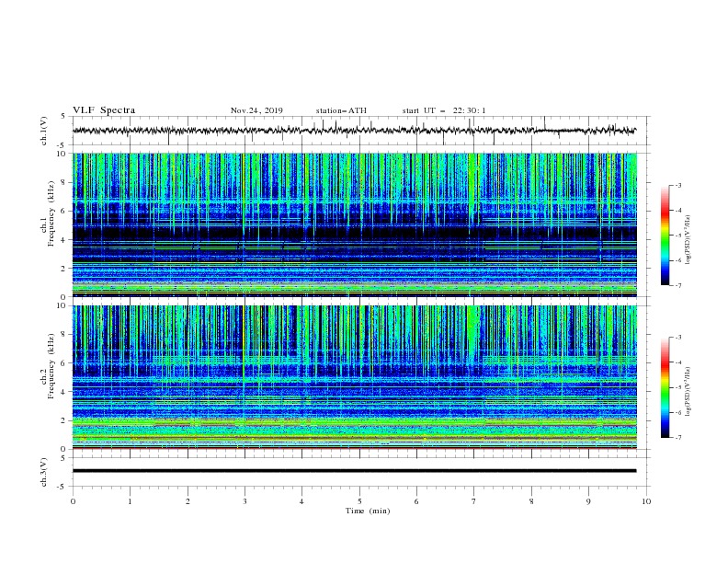Screen dimensions: 728x563
Task: Click the upper PSD color scale bar
Action: [665, 236]
